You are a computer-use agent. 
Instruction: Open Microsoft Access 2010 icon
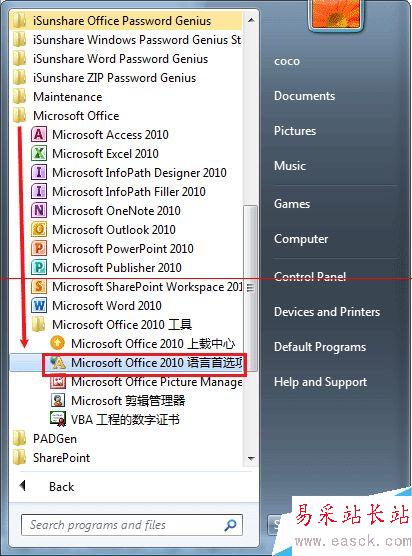click(39, 135)
